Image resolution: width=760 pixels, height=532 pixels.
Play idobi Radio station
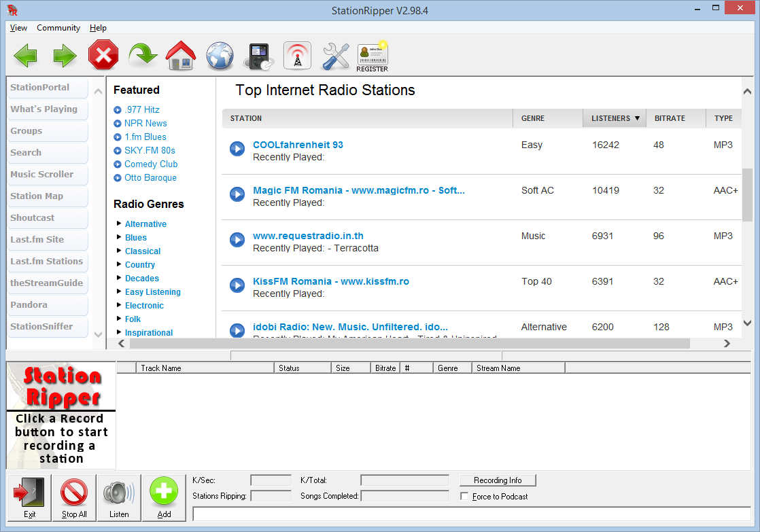click(237, 330)
